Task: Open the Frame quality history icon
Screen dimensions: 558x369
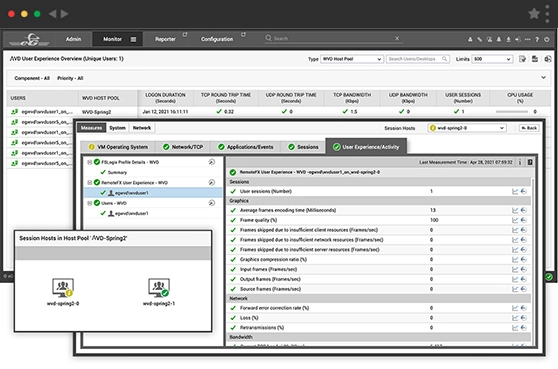Action: (x=524, y=220)
